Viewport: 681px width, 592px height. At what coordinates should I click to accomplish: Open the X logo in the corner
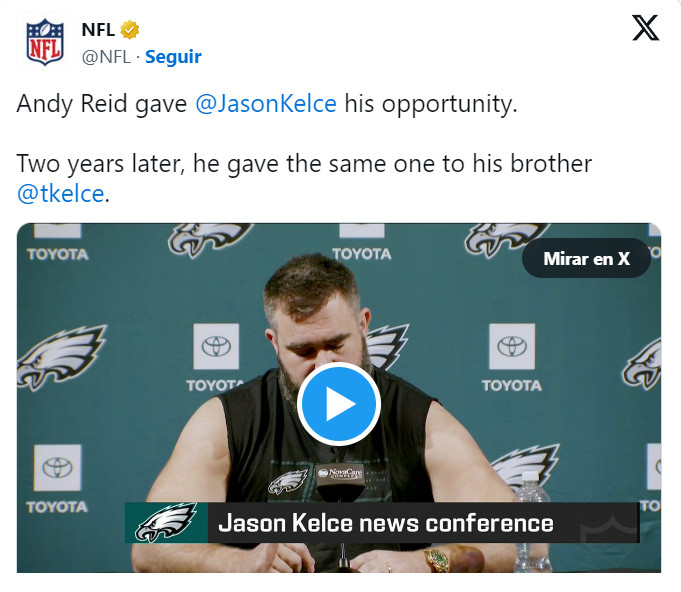click(645, 28)
